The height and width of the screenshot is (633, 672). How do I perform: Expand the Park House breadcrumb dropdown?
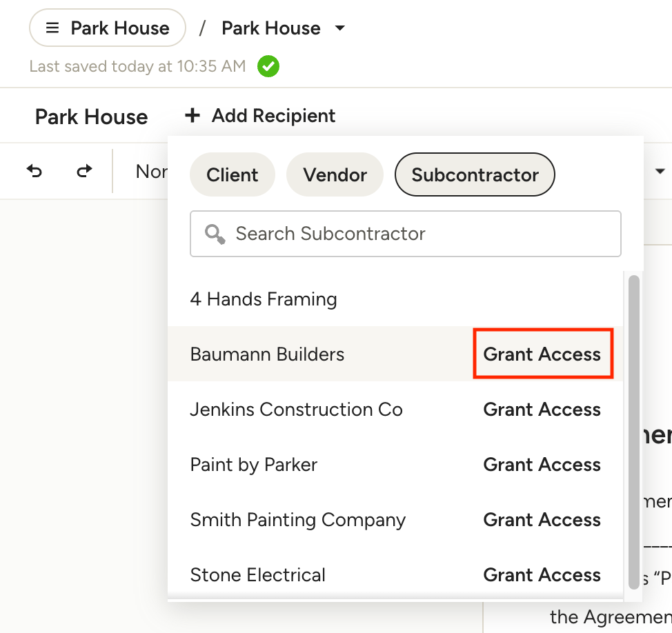pos(339,28)
